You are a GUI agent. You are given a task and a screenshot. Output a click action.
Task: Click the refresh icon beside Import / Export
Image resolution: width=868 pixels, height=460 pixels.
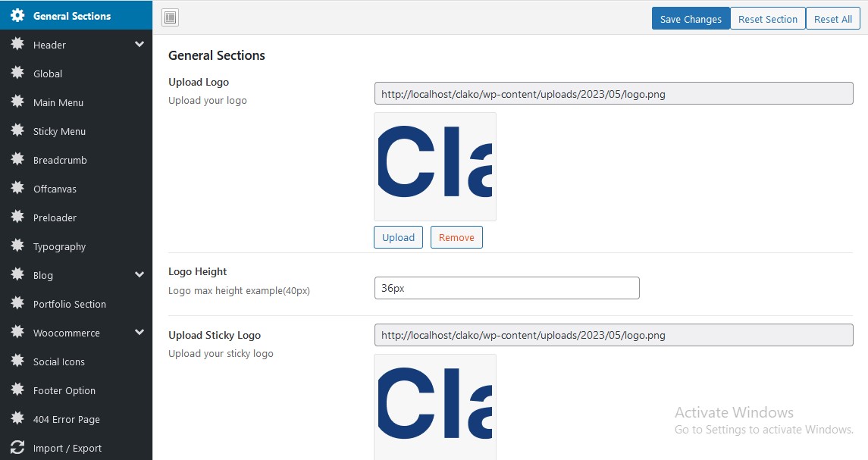pos(17,448)
